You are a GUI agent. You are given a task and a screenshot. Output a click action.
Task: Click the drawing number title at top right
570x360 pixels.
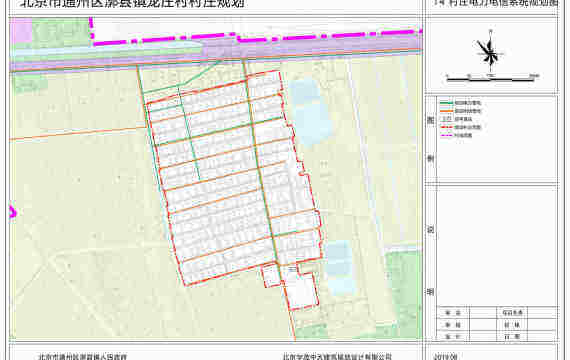pos(496,3)
